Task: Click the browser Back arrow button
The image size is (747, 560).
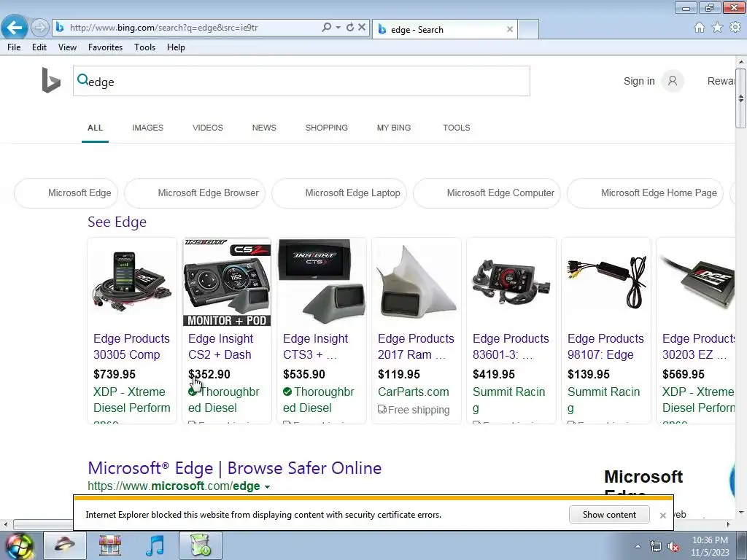Action: click(15, 27)
